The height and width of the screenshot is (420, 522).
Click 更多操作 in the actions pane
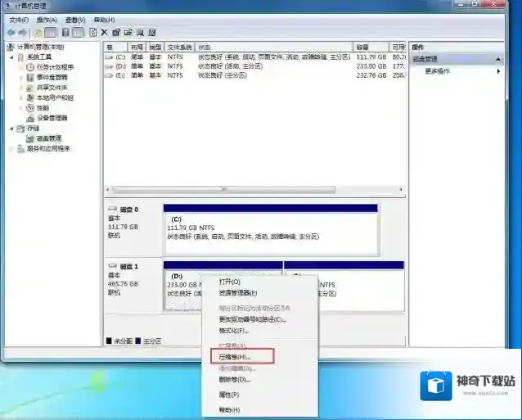(438, 71)
